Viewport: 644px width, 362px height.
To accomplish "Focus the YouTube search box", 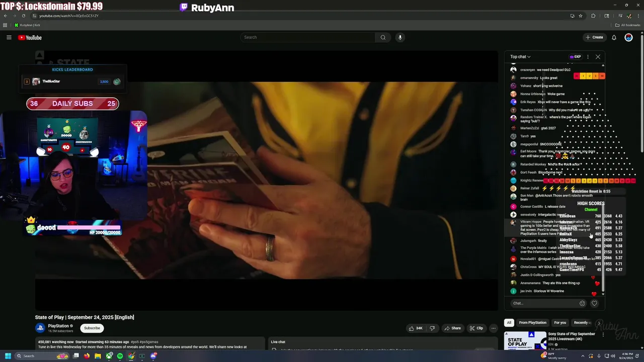I will 307,37.
